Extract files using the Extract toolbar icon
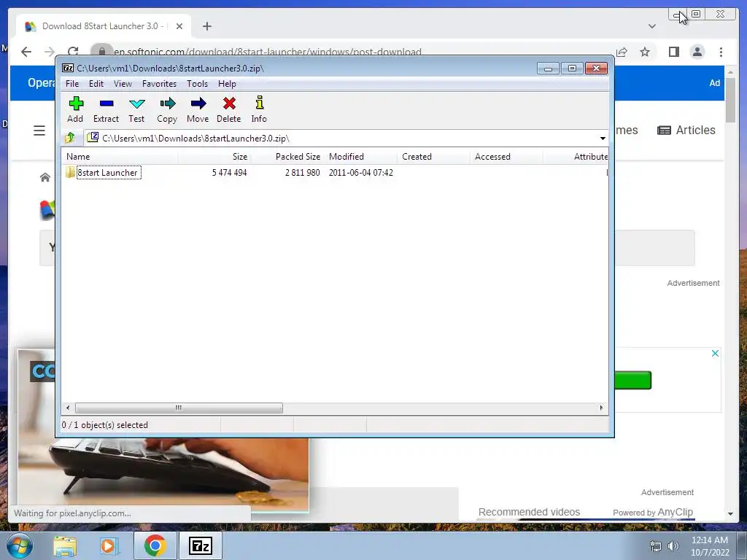The width and height of the screenshot is (747, 560). click(x=106, y=110)
